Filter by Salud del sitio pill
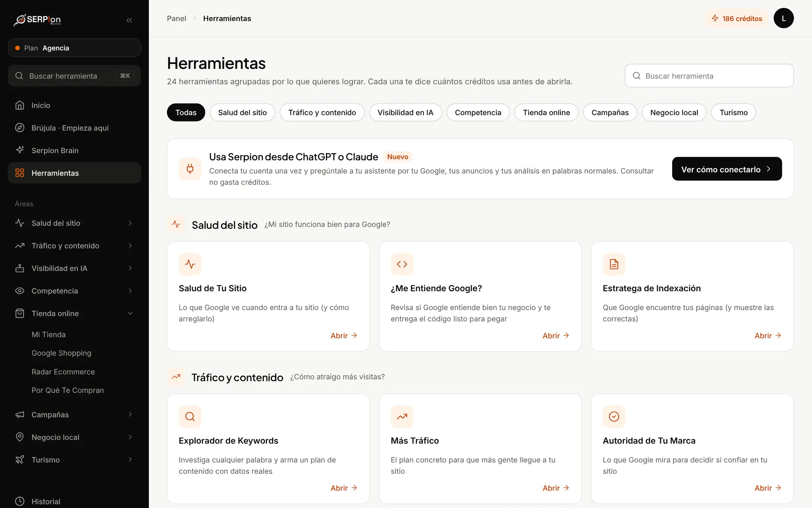 click(242, 113)
